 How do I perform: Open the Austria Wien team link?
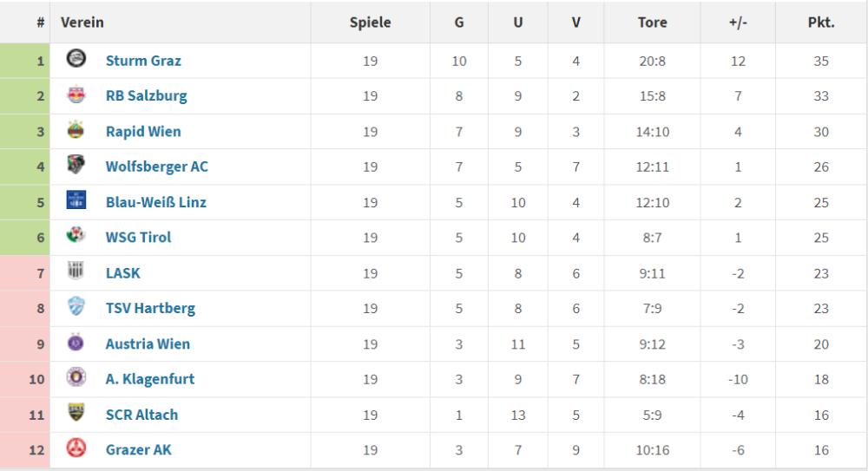click(x=148, y=343)
